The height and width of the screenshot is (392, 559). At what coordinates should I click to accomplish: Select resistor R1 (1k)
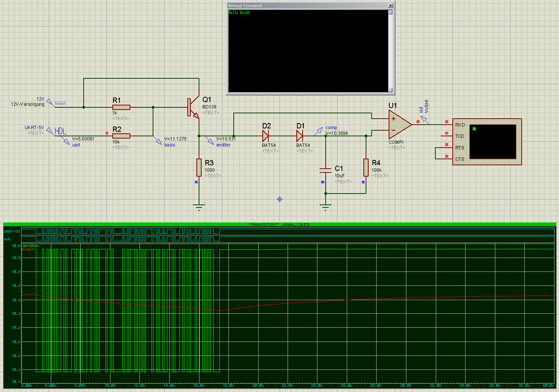tap(121, 107)
